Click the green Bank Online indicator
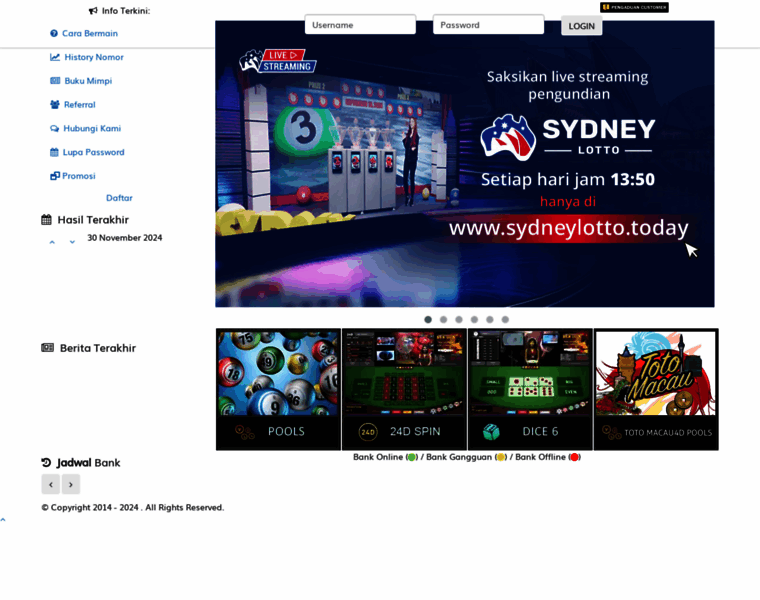The image size is (760, 600). 412,457
